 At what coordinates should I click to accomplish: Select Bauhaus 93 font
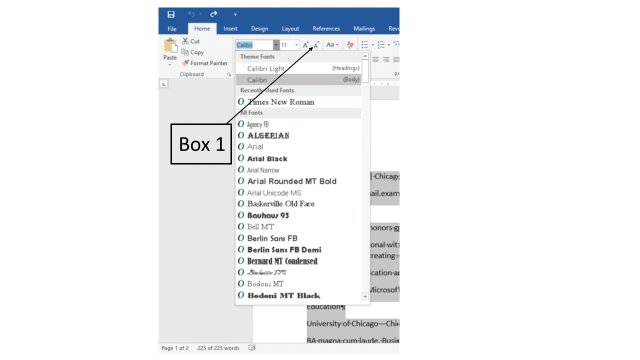click(x=298, y=215)
